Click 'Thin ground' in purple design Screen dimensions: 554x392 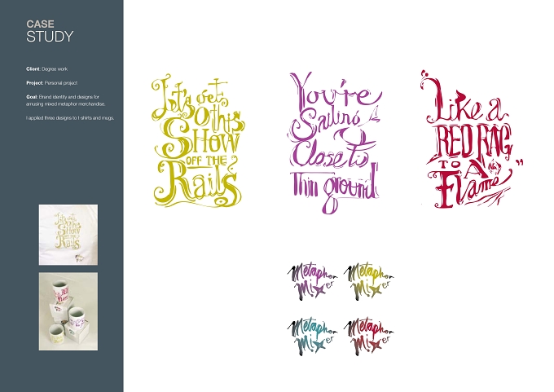(334, 187)
